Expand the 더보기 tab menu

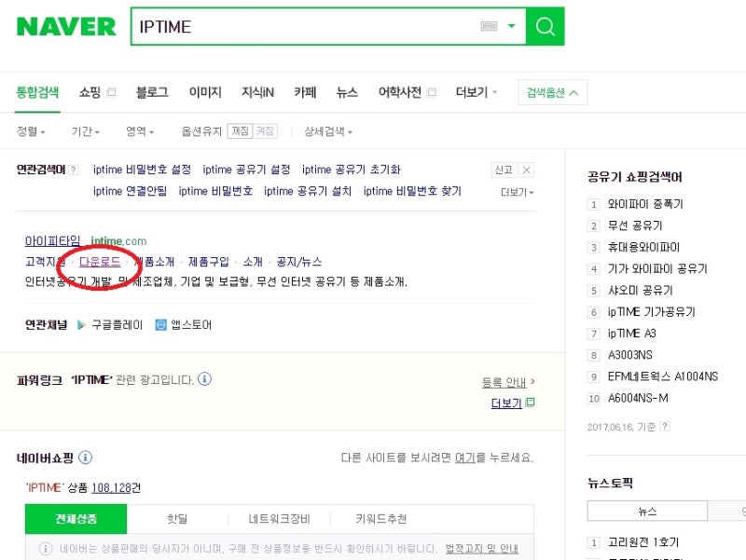(x=477, y=92)
